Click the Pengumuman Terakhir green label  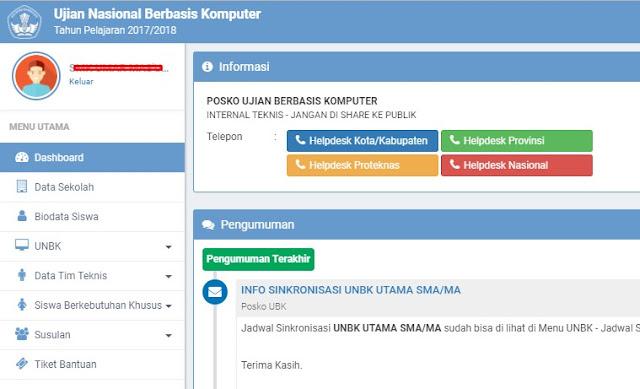258,259
